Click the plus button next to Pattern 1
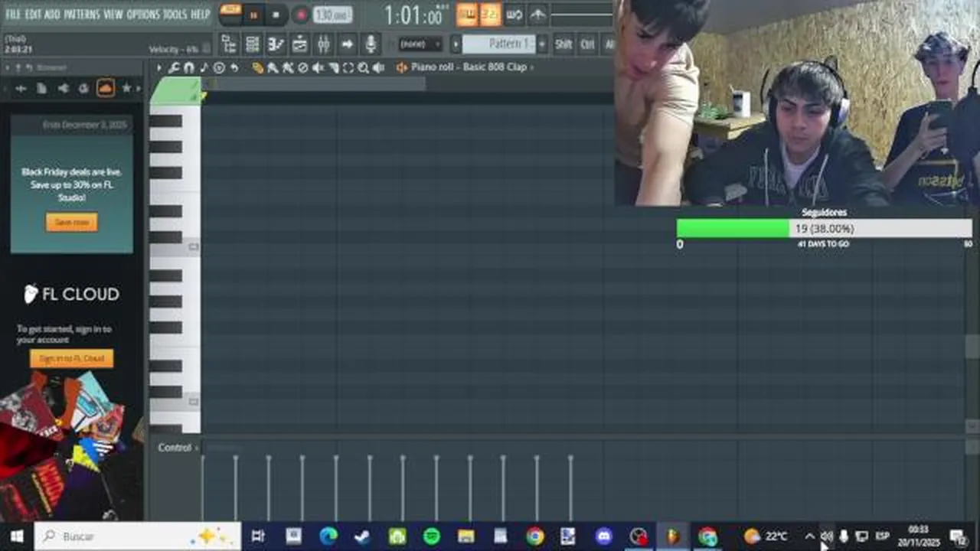 [x=542, y=44]
